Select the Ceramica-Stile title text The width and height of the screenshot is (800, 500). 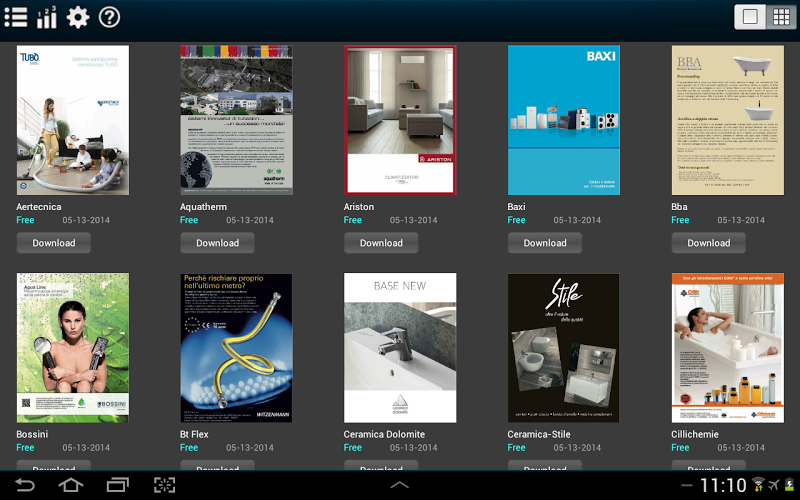[539, 434]
